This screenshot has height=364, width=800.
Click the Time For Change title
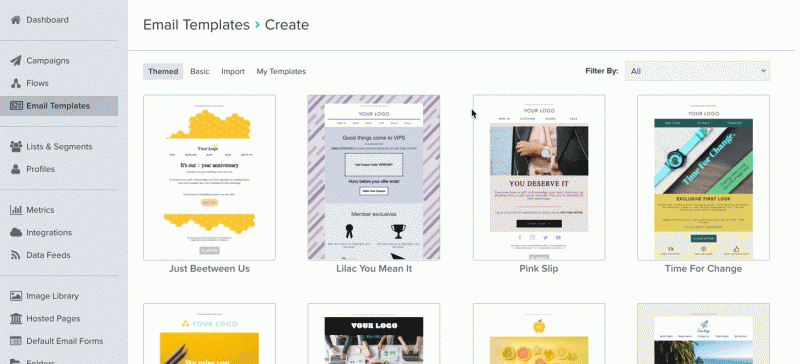click(703, 269)
